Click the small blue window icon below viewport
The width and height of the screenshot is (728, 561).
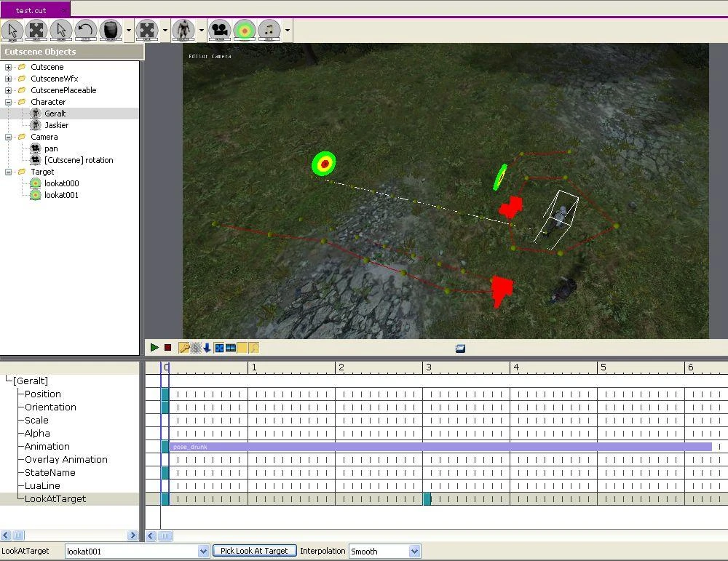pyautogui.click(x=460, y=349)
